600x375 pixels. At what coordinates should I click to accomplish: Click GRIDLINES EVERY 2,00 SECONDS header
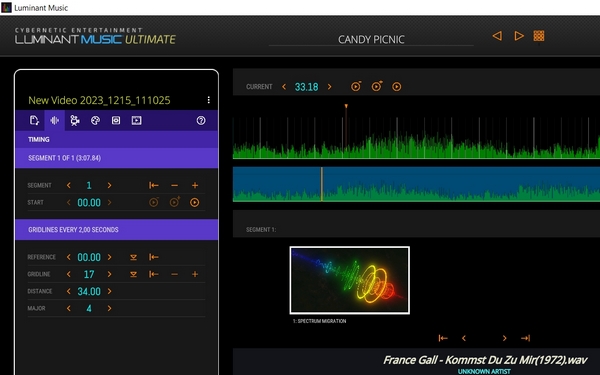116,230
